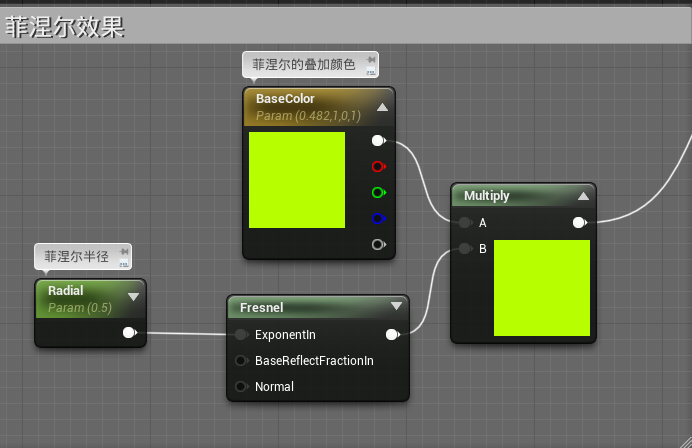Click the alpha channel output pin on BaseColor

[x=378, y=244]
